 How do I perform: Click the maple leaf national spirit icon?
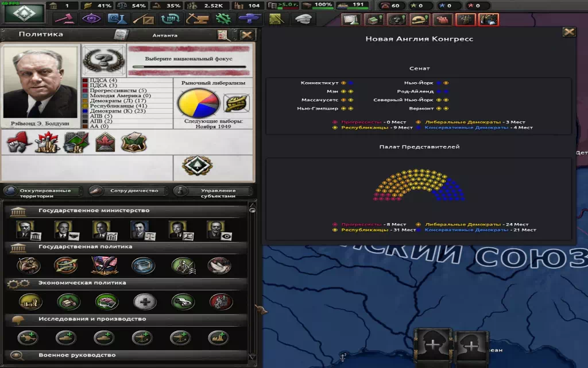(106, 142)
